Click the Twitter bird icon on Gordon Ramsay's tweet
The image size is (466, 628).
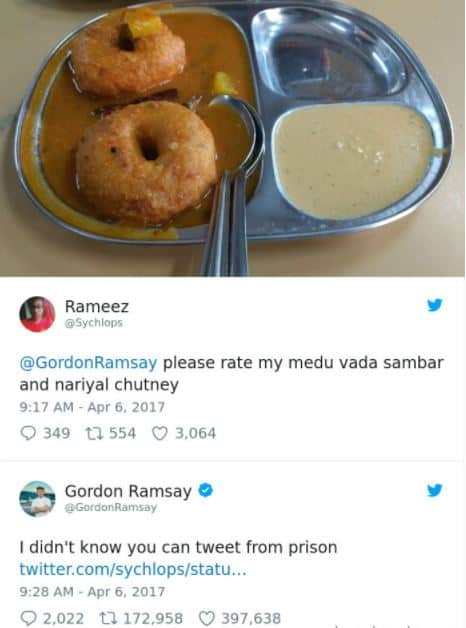pos(434,490)
